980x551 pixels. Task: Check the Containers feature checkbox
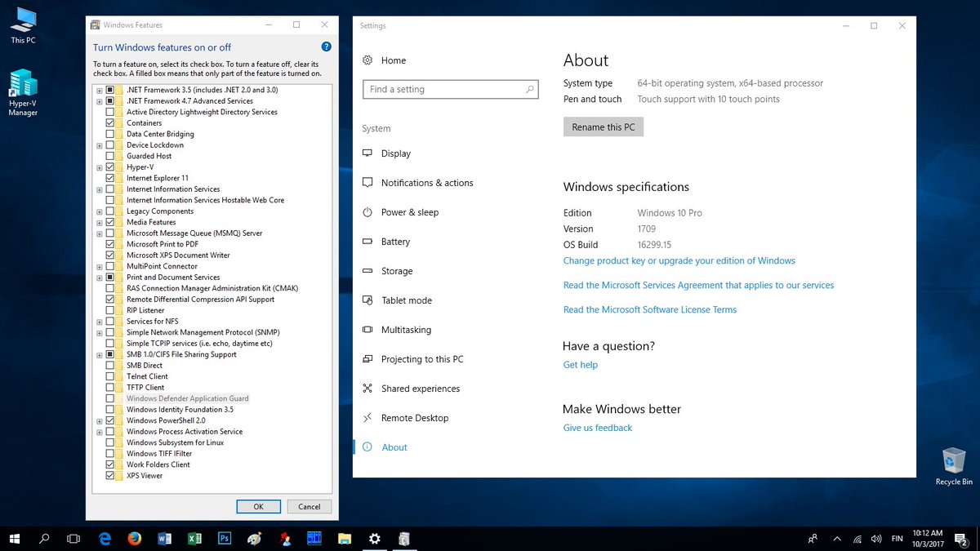pyautogui.click(x=109, y=123)
